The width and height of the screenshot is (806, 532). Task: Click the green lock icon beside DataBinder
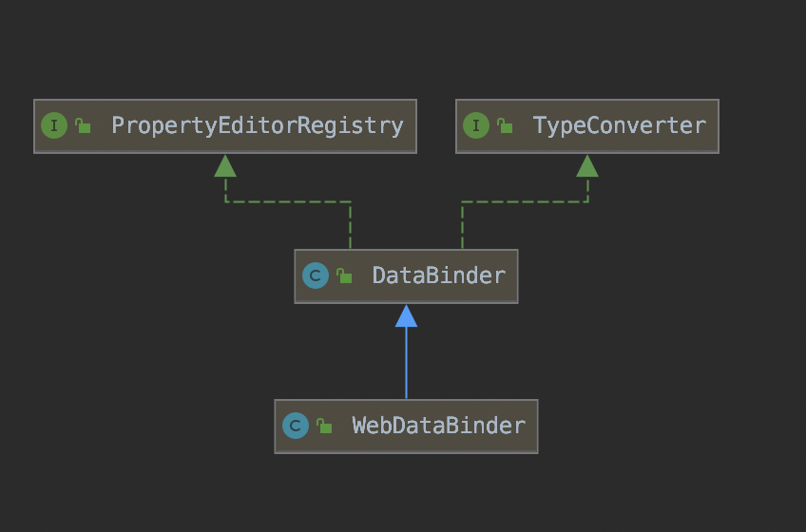click(344, 275)
